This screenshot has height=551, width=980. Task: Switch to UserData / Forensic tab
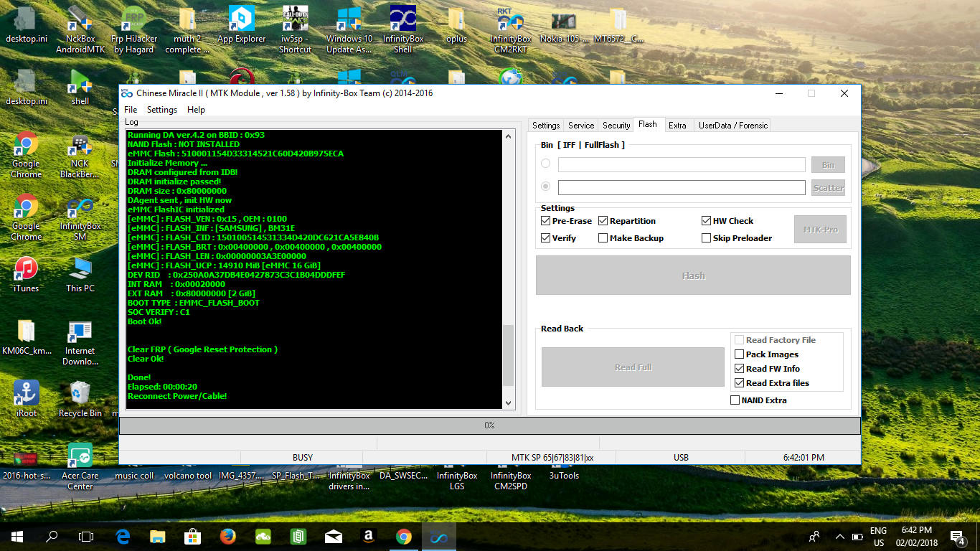733,126
